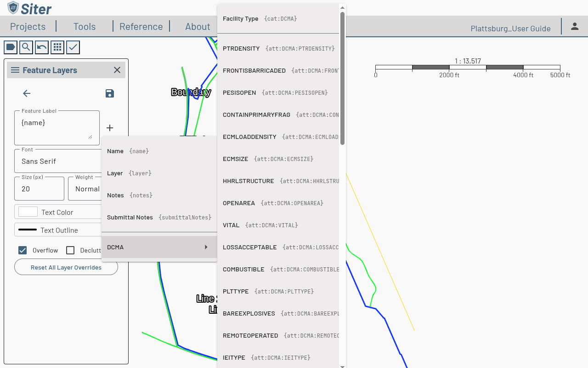Select Layer {layer} menu entry
588x368 pixels.
(x=159, y=173)
